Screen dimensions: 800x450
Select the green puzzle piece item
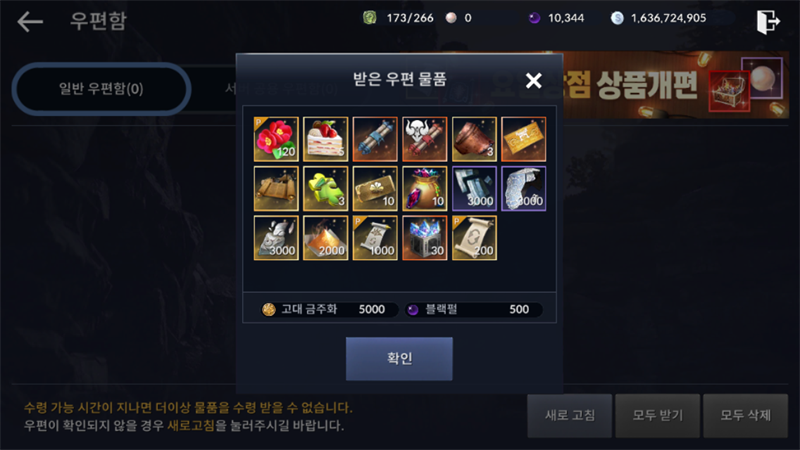[326, 189]
